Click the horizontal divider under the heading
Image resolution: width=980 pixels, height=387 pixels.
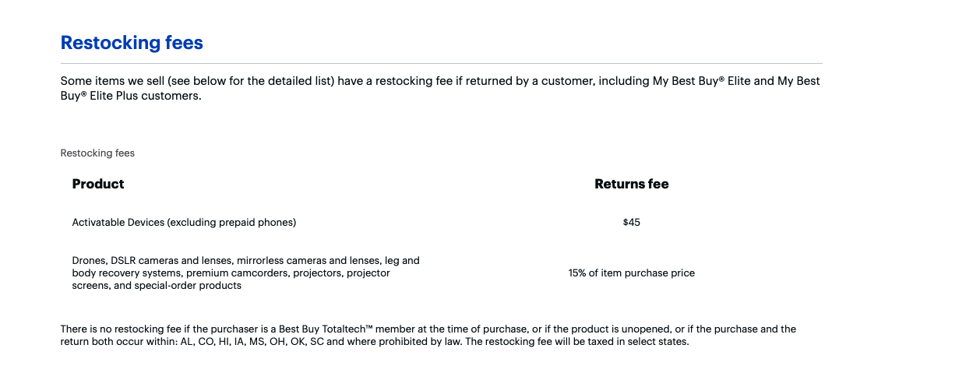tap(442, 63)
